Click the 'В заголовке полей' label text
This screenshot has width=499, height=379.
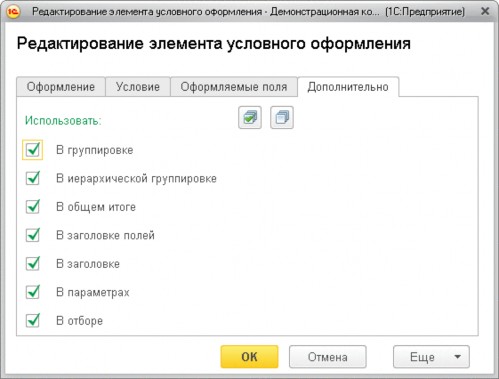[105, 235]
